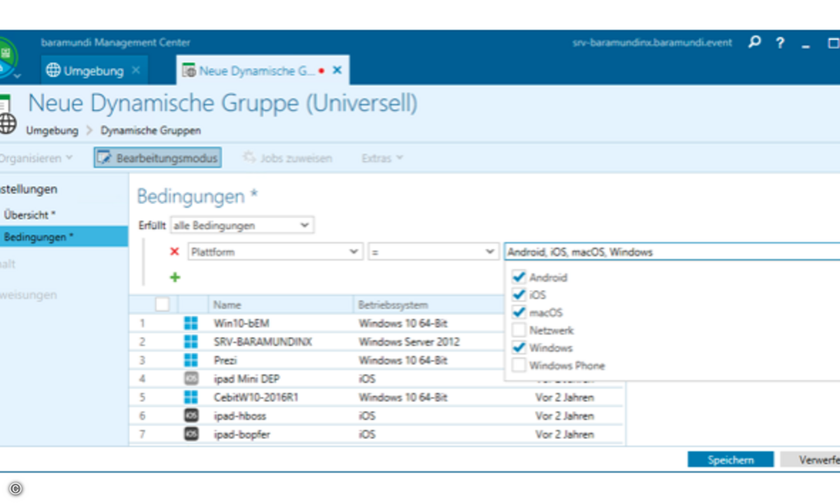840x504 pixels.
Task: Uncheck the macOS platform checkbox
Action: click(519, 312)
